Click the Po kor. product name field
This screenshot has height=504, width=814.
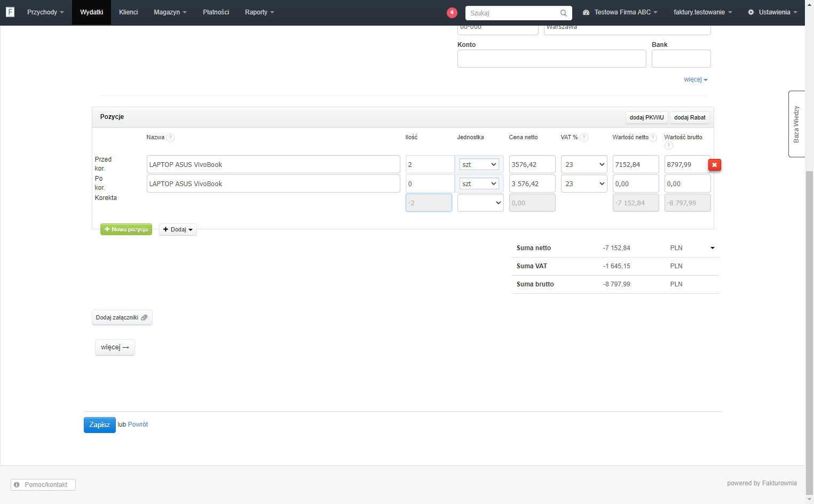273,183
